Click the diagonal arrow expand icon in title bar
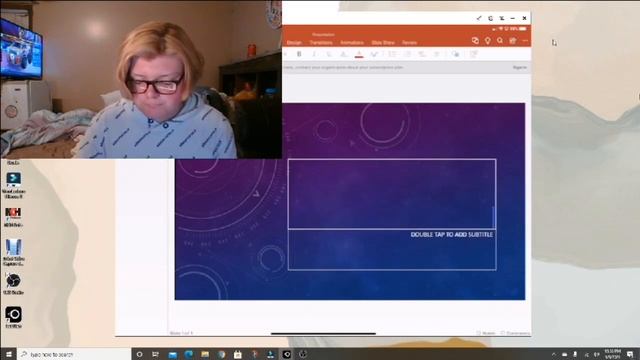This screenshot has height=360, width=640. tap(479, 18)
